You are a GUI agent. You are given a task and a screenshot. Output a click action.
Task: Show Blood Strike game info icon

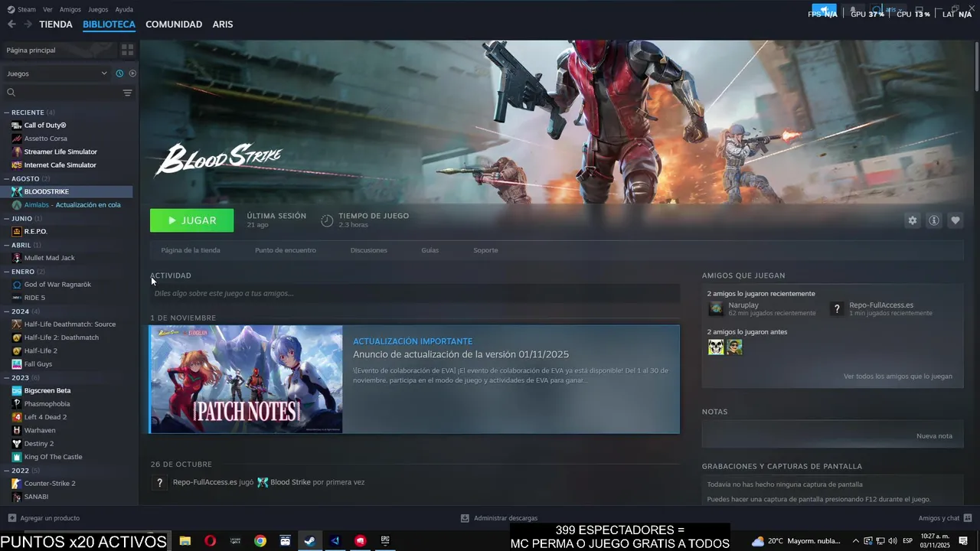coord(933,220)
